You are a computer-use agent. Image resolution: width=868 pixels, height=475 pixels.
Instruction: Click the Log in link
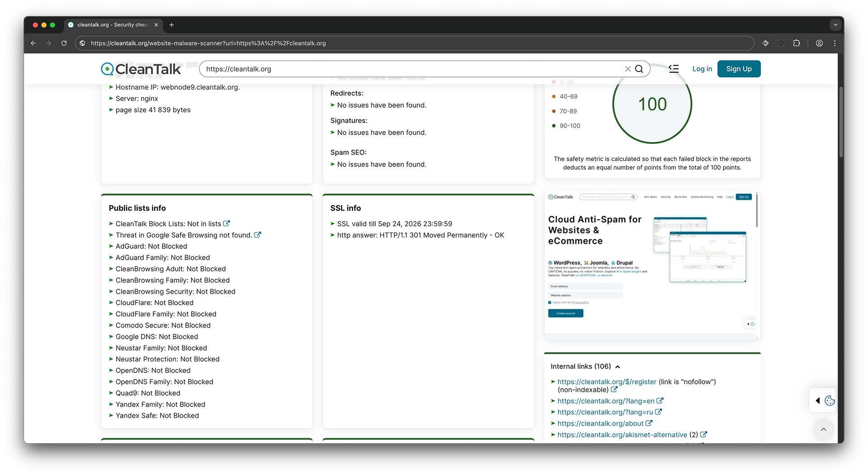[x=702, y=69]
